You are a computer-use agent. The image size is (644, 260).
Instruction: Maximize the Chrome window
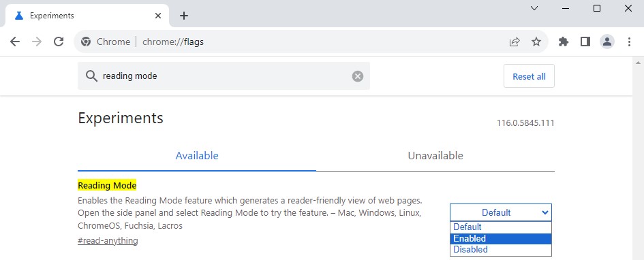[x=597, y=8]
